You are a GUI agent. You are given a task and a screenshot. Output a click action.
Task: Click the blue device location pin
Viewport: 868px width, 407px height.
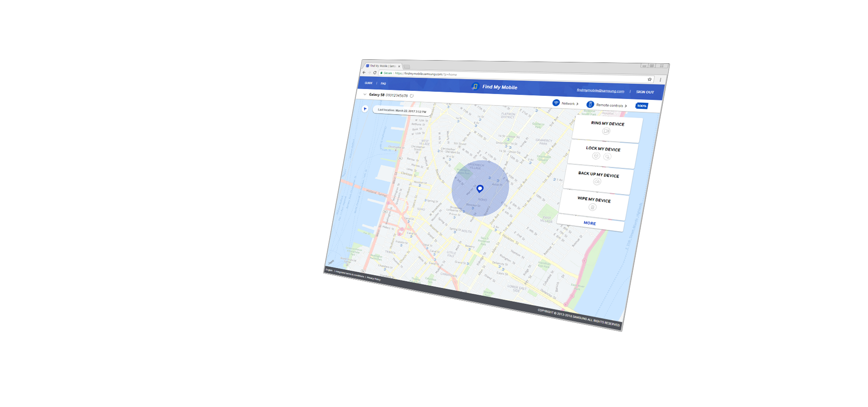tap(480, 189)
